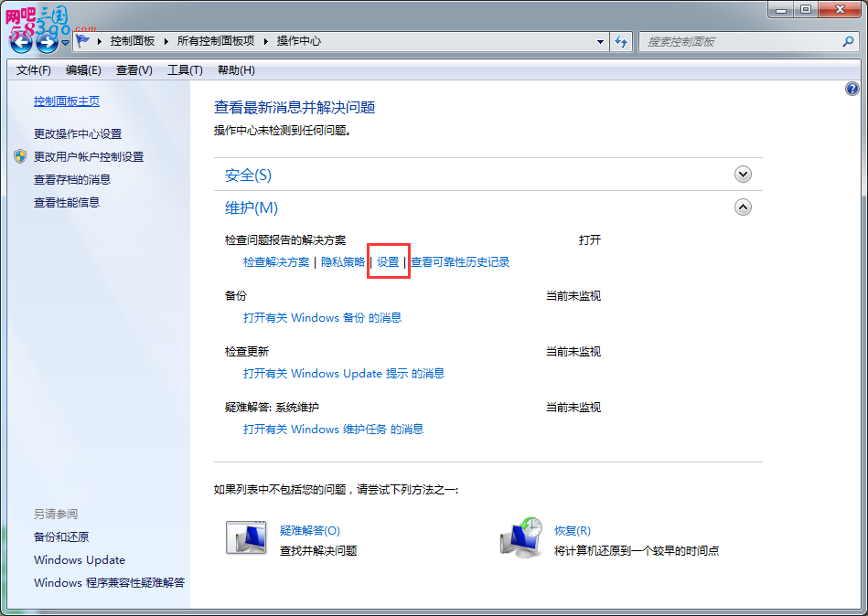This screenshot has width=868, height=616.
Task: Expand the 安全(S) section chevron
Action: click(743, 175)
